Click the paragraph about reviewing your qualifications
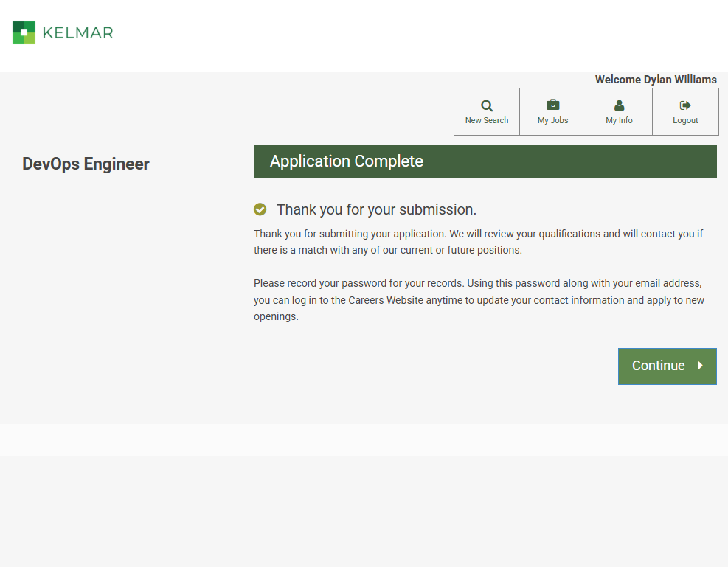 pos(478,242)
